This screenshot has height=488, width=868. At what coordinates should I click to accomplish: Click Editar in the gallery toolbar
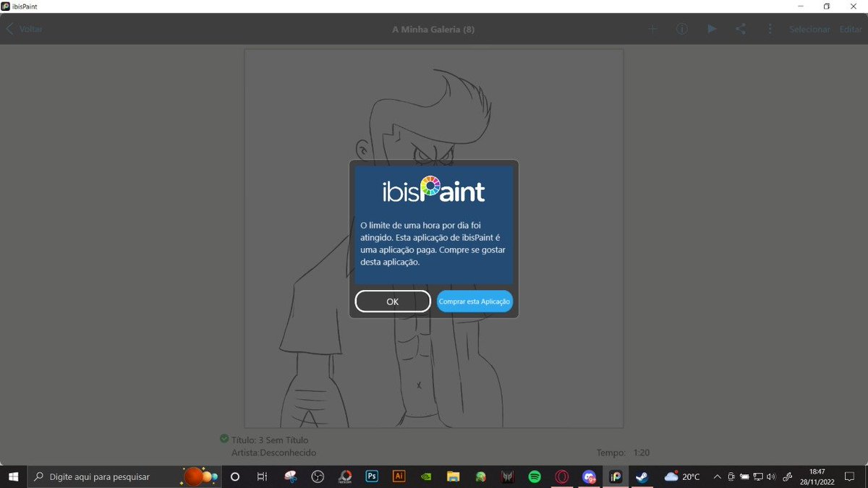[851, 30]
